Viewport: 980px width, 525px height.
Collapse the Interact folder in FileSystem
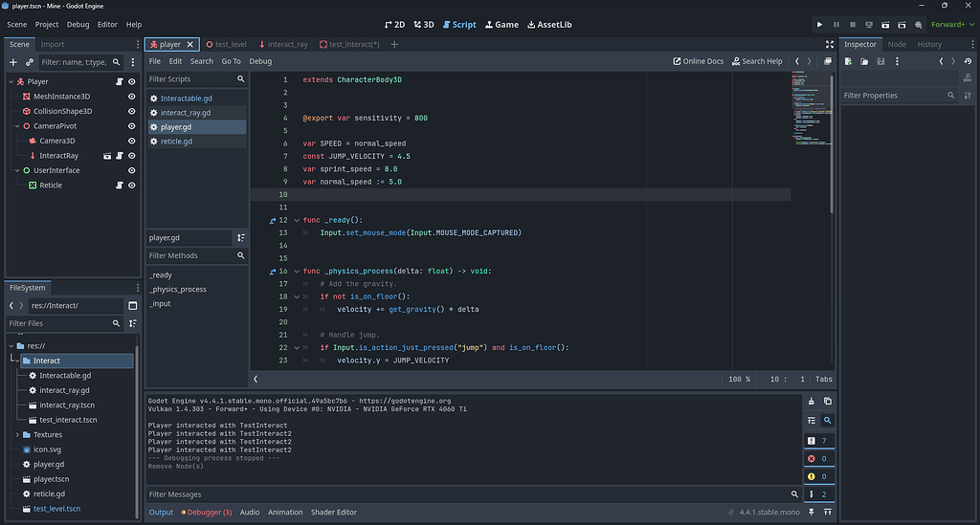point(17,361)
